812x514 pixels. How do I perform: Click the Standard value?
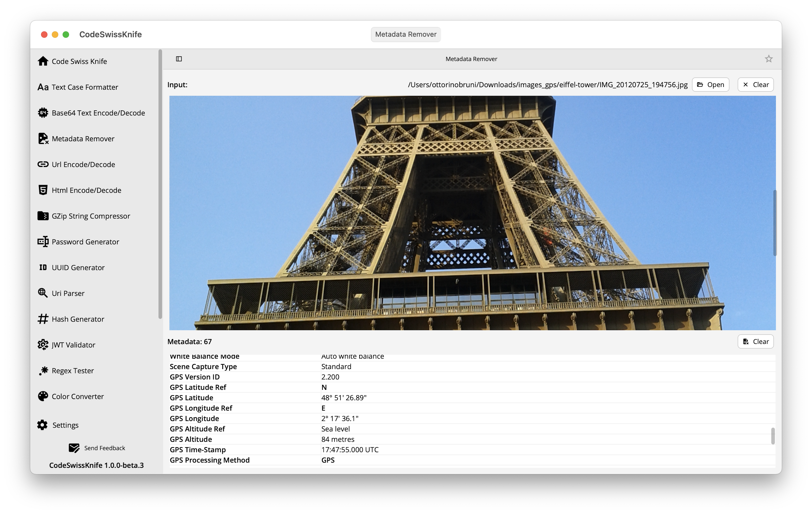tap(336, 367)
